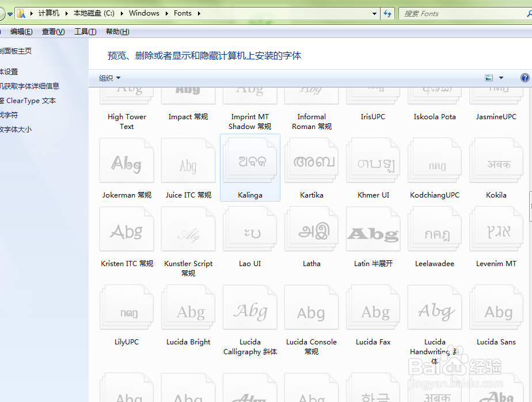Viewport: 532px width, 402px height.
Task: Select the Lucida Console font icon
Action: 311,308
